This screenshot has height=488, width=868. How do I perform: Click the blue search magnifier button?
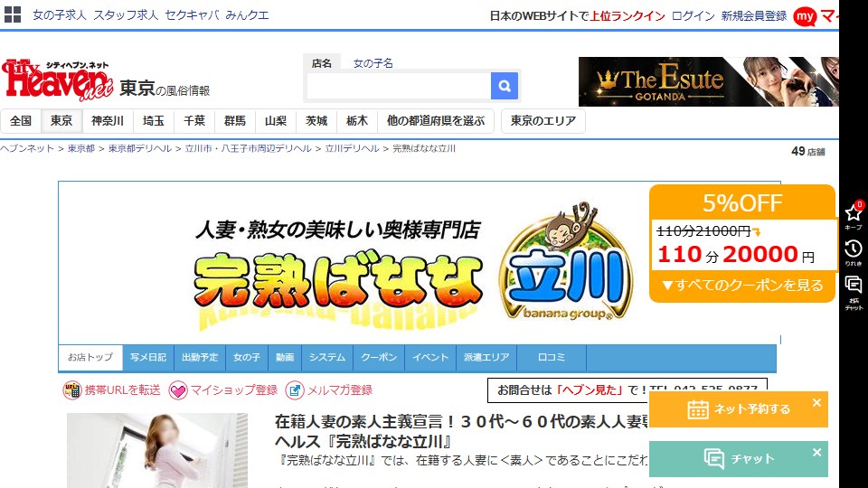tap(505, 86)
